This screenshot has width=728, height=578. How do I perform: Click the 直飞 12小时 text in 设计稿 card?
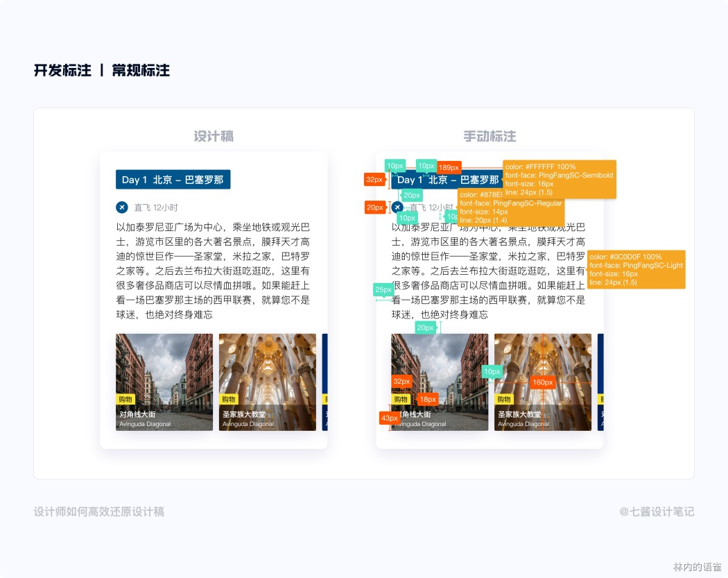(x=156, y=207)
